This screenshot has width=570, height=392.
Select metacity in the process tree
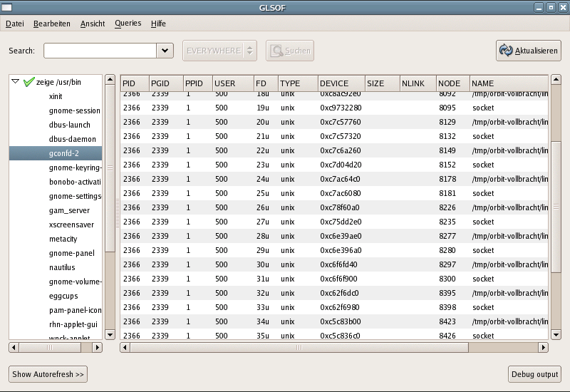click(63, 239)
